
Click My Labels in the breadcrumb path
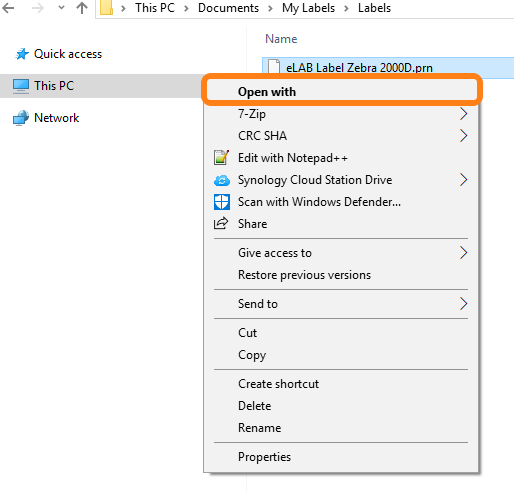pos(308,8)
